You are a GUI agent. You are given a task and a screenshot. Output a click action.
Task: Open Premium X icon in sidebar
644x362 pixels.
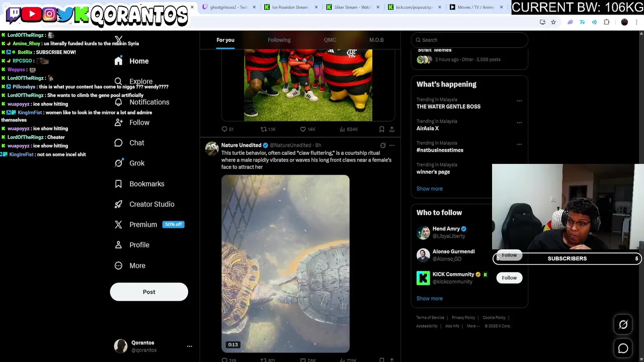[x=118, y=224]
